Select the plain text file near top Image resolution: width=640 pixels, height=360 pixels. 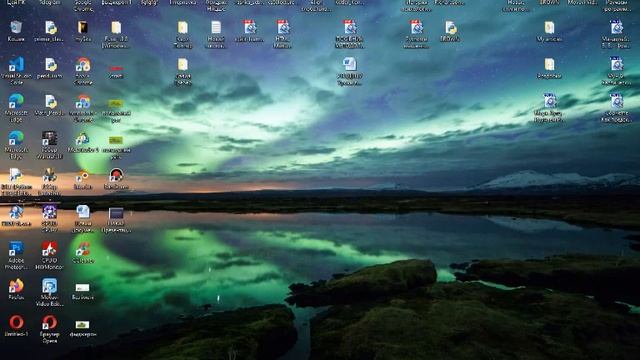[216, 33]
